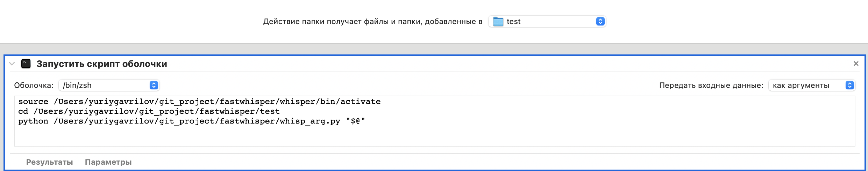Click the Оболочка: label
The width and height of the screenshot is (868, 171).
click(34, 85)
